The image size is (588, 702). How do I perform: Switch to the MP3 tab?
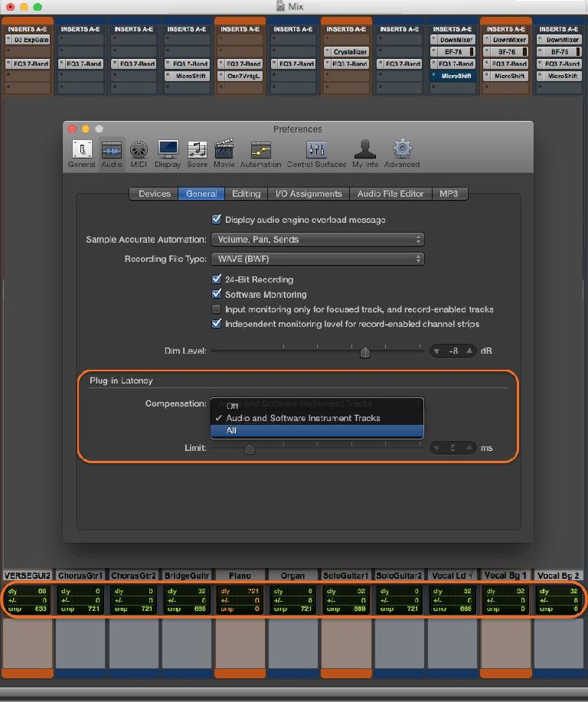(449, 194)
